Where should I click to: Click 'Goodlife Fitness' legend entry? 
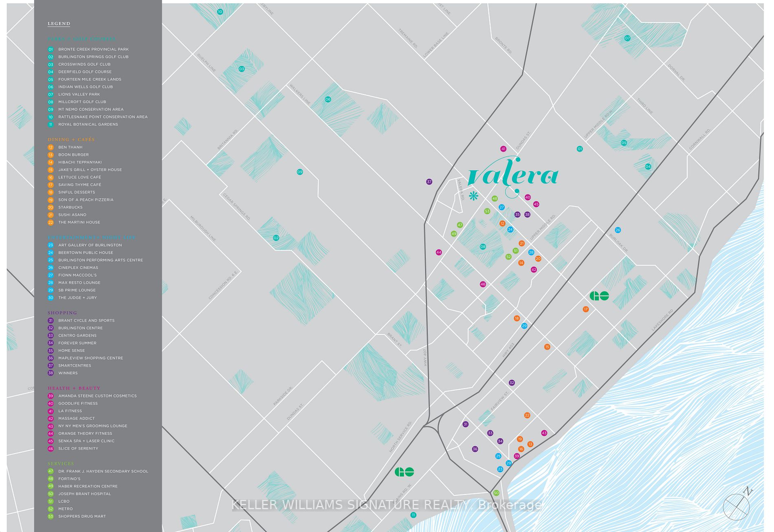[78, 404]
